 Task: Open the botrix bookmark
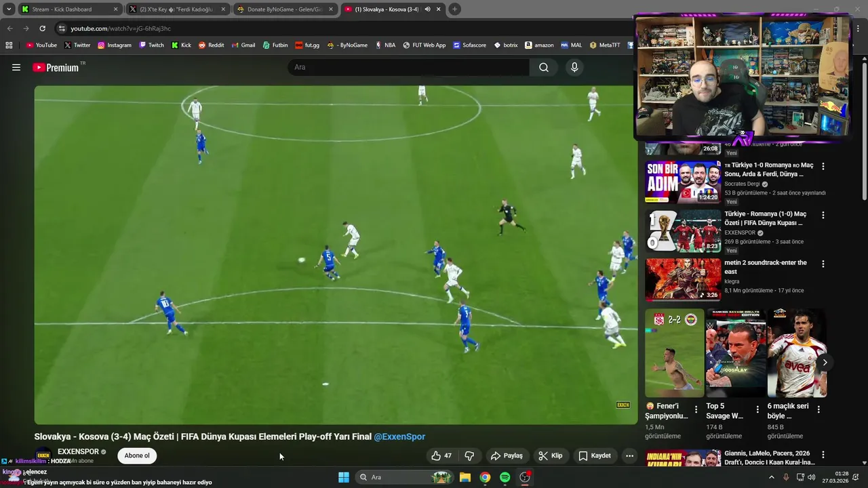click(506, 45)
